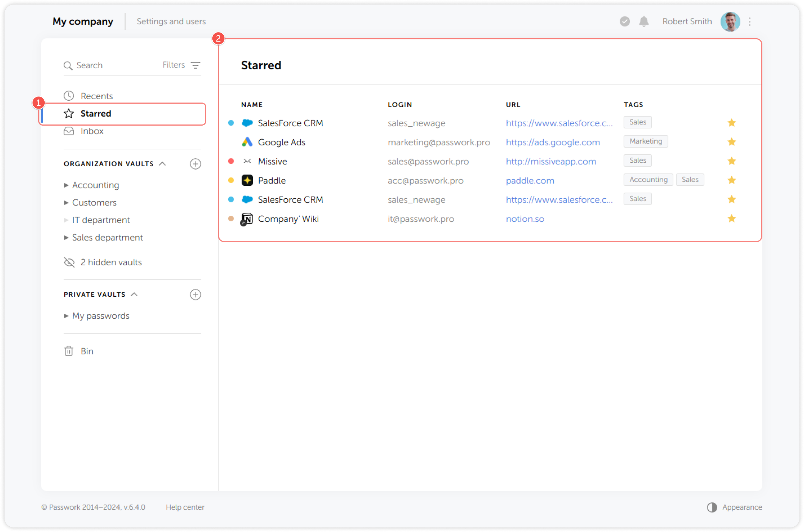
Task: Open the Bin trash icon
Action: [69, 351]
